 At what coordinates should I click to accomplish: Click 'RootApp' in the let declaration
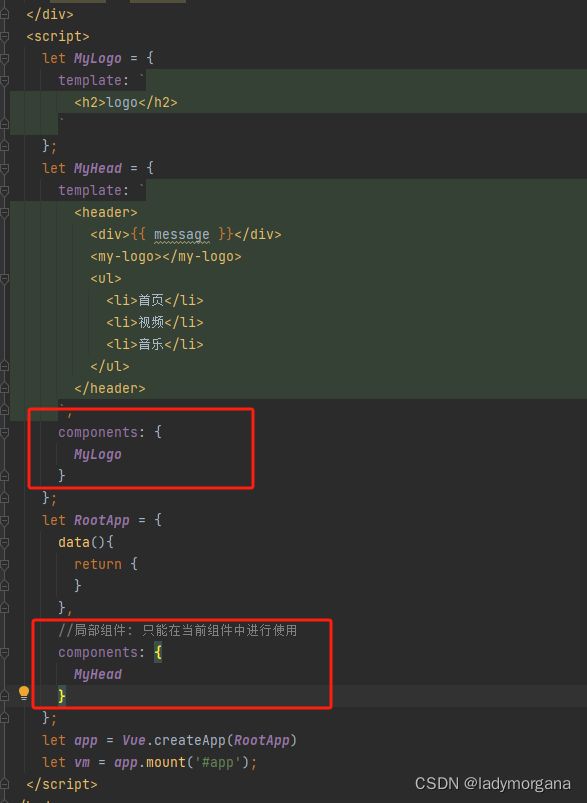101,520
